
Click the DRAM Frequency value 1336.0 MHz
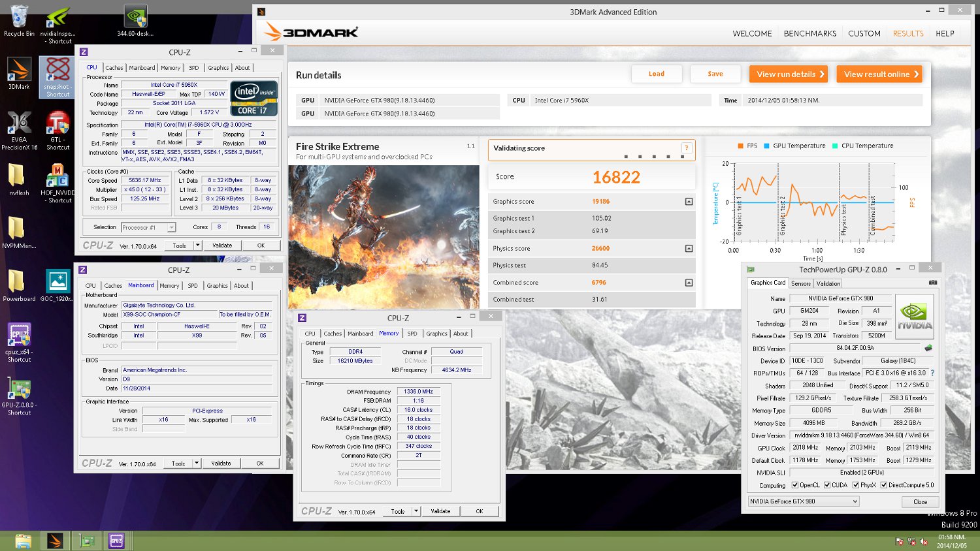[x=419, y=392]
